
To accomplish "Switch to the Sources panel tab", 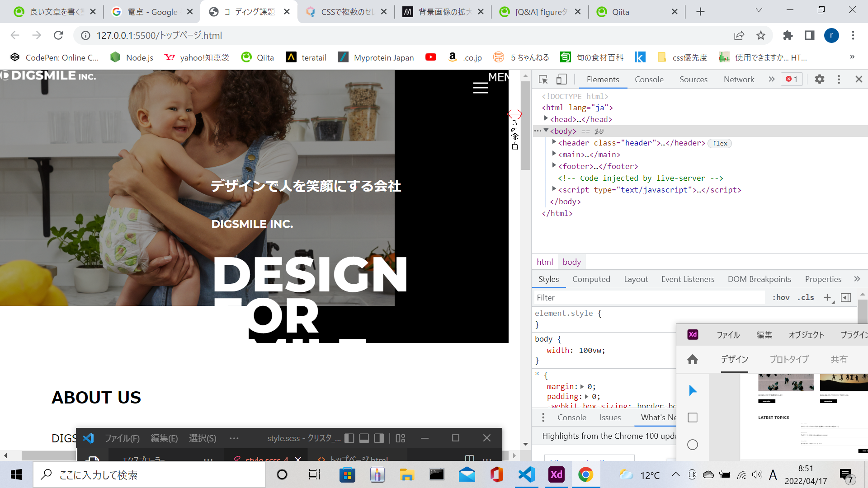I will tap(693, 80).
